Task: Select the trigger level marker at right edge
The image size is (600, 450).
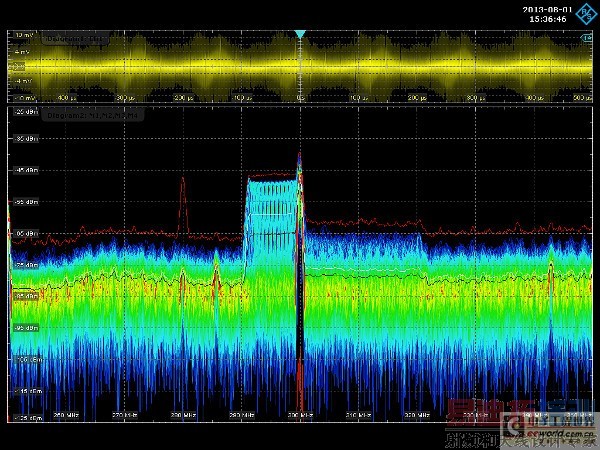Action: click(x=587, y=38)
